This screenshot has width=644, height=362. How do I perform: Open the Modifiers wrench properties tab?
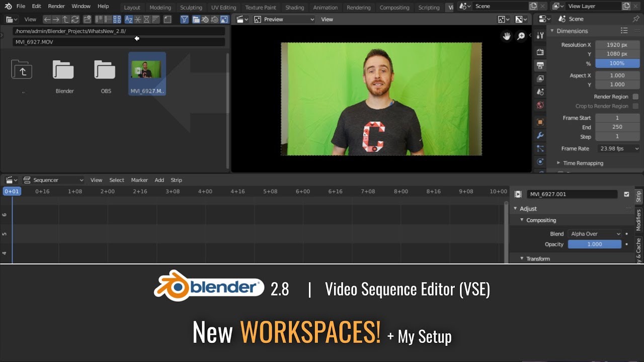tap(540, 136)
